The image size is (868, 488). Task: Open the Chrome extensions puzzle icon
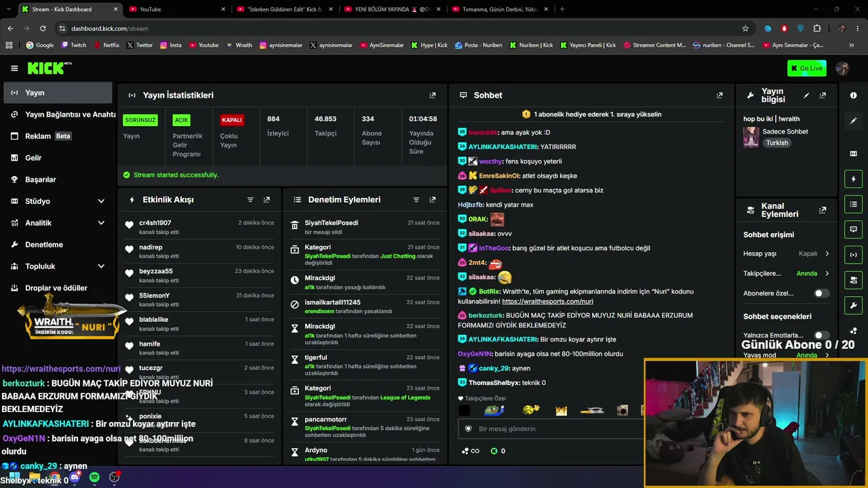click(x=816, y=28)
